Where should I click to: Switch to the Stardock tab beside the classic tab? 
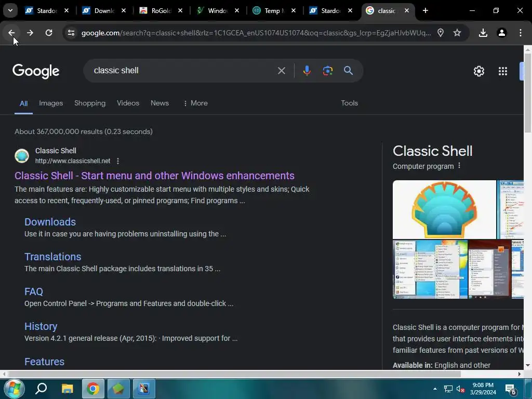326,10
